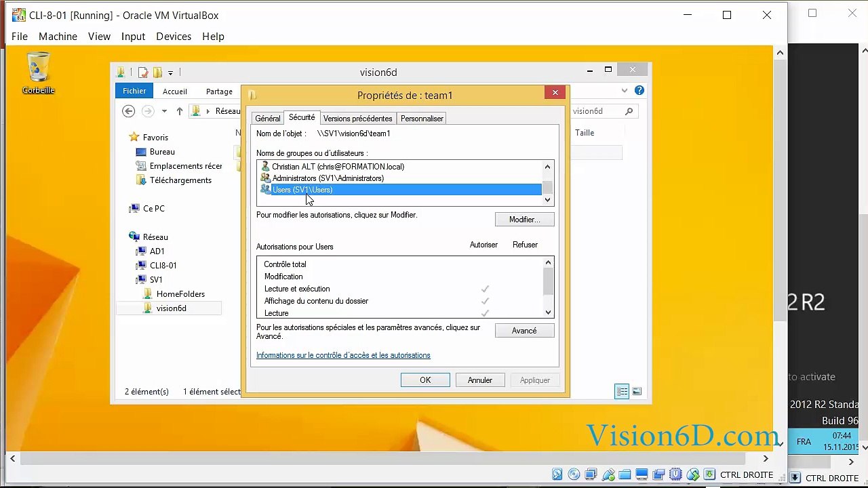This screenshot has width=868, height=488.
Task: Switch to the Personnaliser tab
Action: point(422,119)
